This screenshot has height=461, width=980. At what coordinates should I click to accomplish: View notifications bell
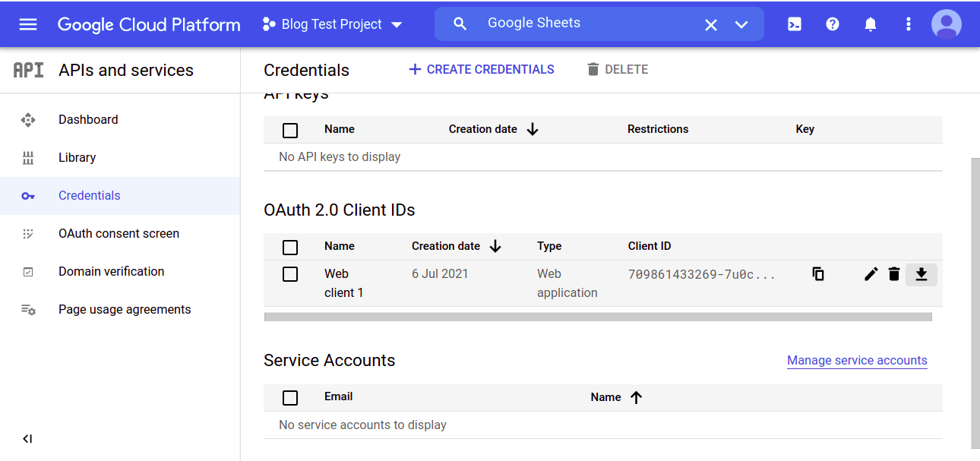[x=871, y=24]
